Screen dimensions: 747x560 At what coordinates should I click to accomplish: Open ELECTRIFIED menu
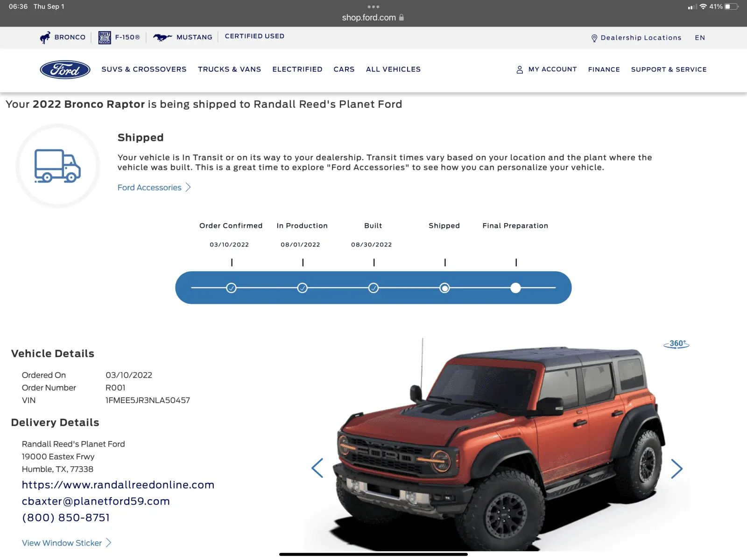pyautogui.click(x=297, y=69)
